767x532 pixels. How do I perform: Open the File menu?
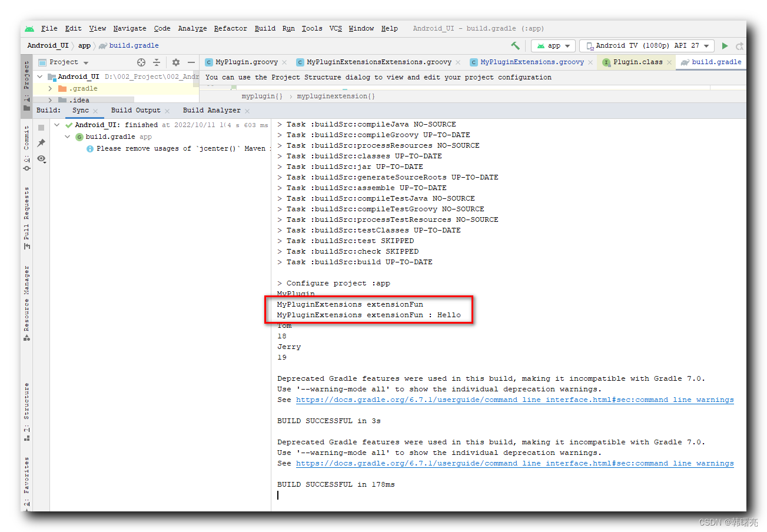coord(49,28)
